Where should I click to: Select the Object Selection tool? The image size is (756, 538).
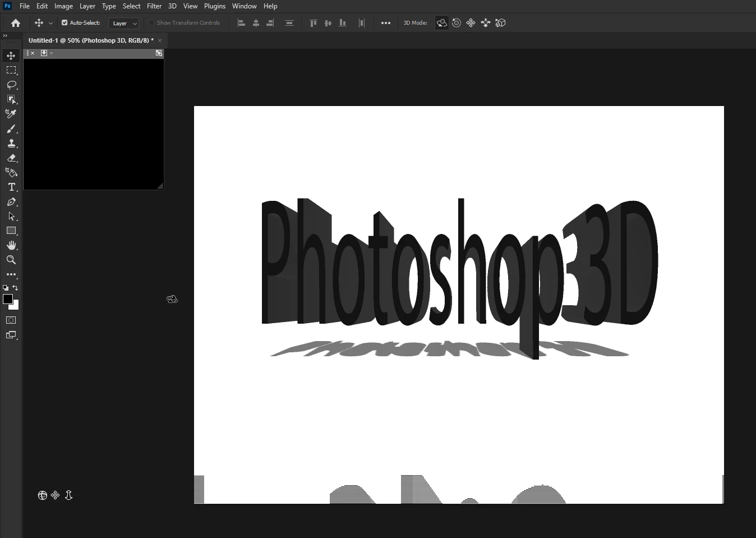click(x=11, y=99)
